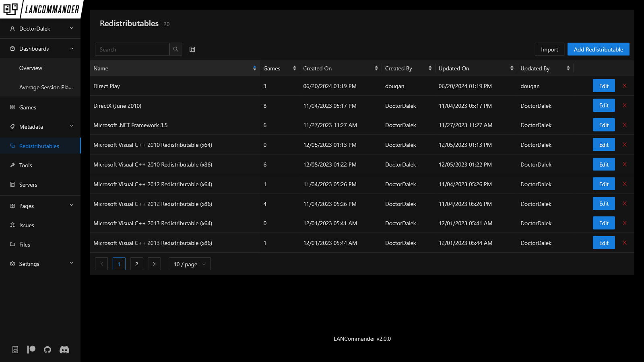Click the Add Redistributable button

[598, 49]
